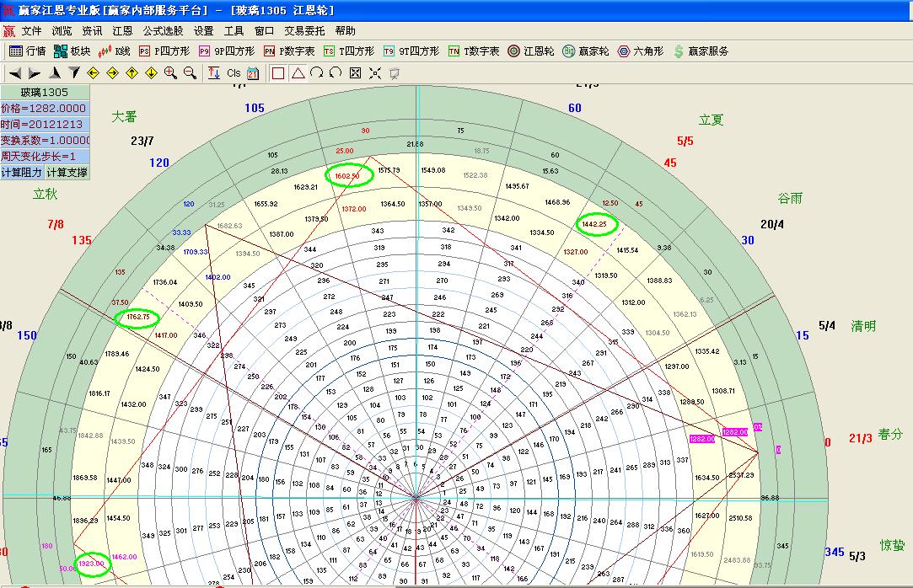
Task: Select the triangle drawing tool
Action: [298, 73]
